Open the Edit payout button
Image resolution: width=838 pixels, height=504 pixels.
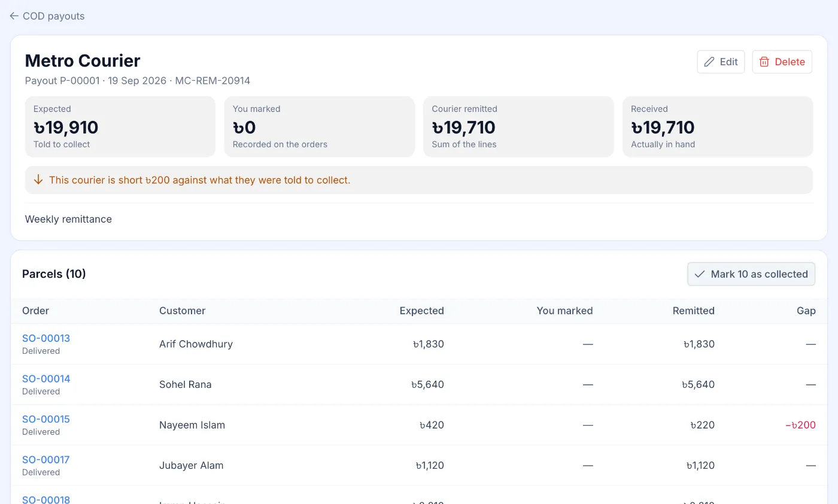point(721,62)
